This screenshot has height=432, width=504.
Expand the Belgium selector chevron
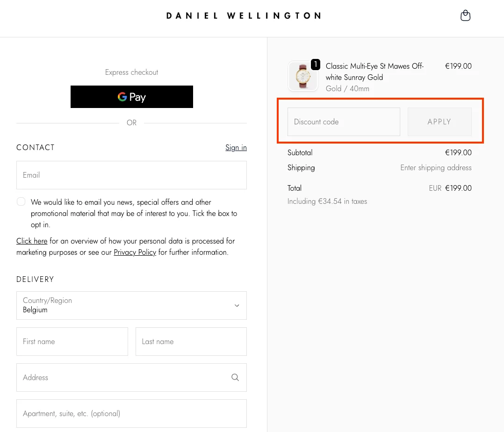click(237, 305)
